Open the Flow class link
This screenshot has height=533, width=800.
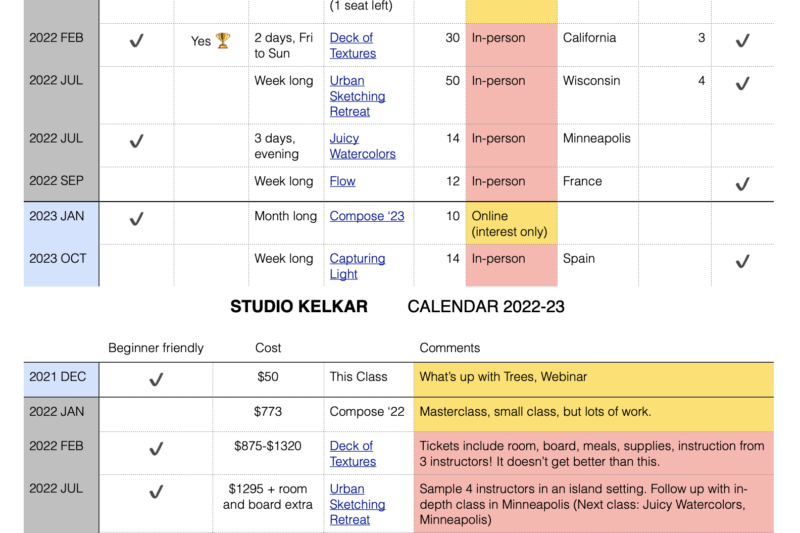coord(342,181)
